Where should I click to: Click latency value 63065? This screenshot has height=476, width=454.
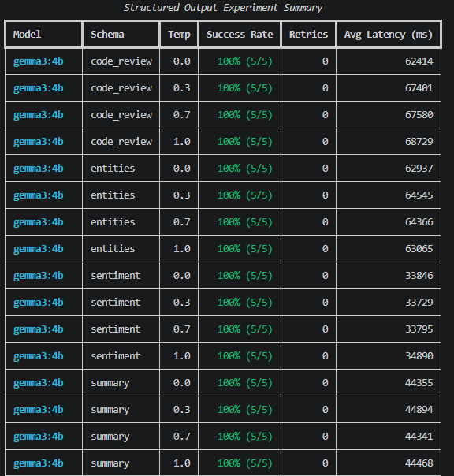(419, 248)
